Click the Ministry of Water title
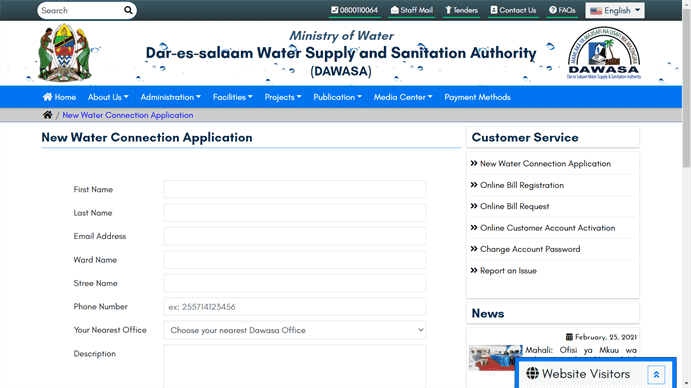 click(341, 36)
